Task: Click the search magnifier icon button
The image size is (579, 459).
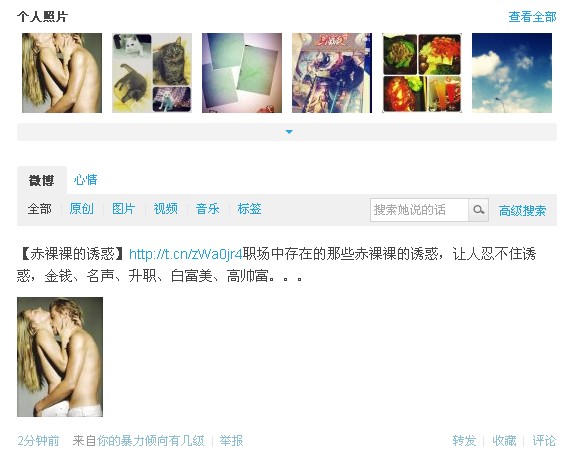Action: (x=478, y=210)
